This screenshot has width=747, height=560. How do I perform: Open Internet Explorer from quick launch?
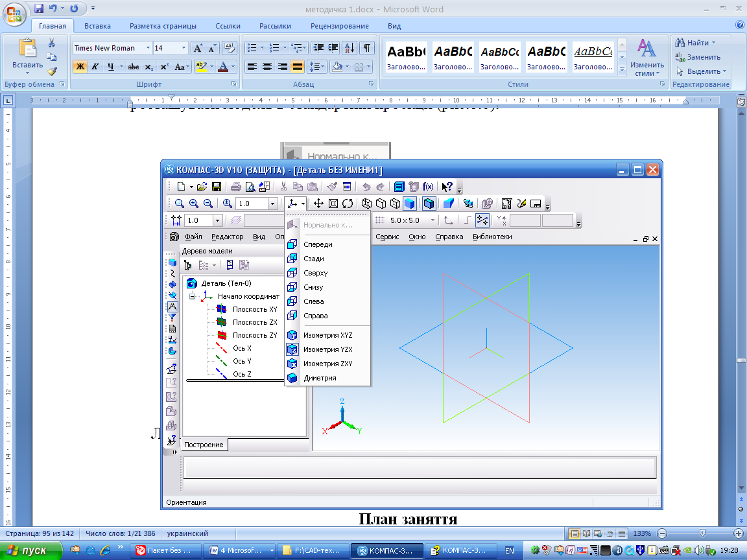coord(105,550)
